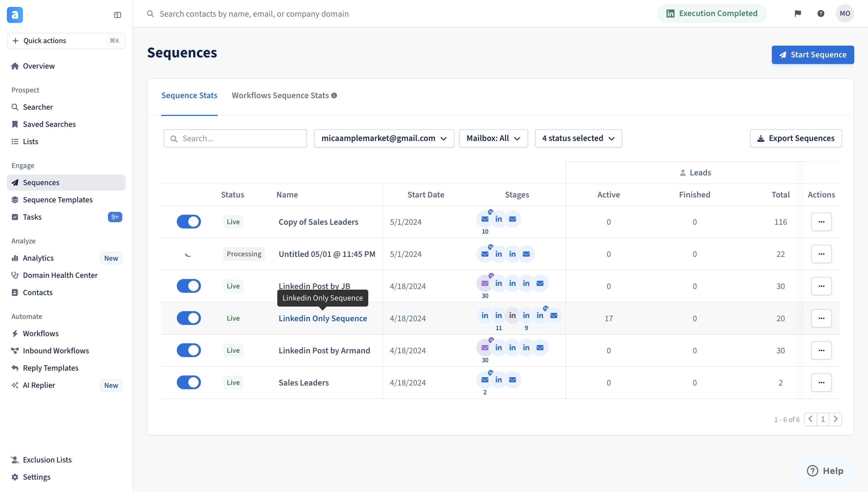Image resolution: width=868 pixels, height=492 pixels.
Task: Open the help question mark icon
Action: [820, 13]
